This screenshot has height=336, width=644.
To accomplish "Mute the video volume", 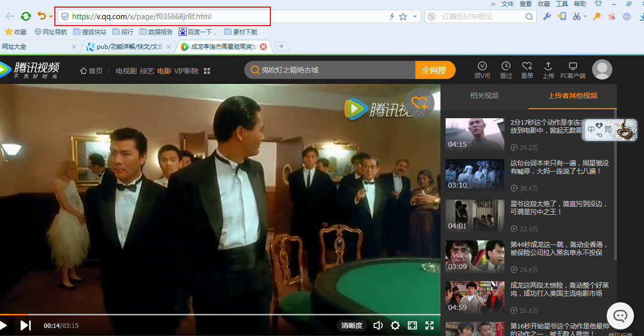I will click(378, 325).
